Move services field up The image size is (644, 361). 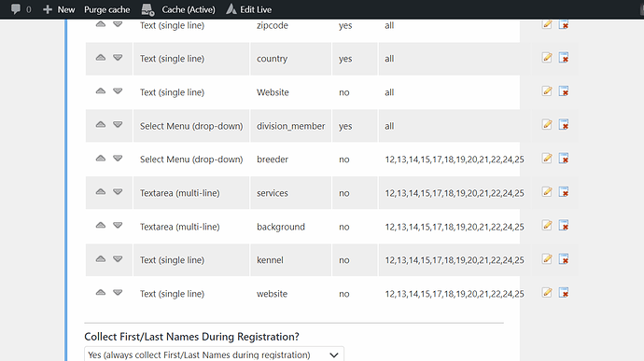[101, 192]
